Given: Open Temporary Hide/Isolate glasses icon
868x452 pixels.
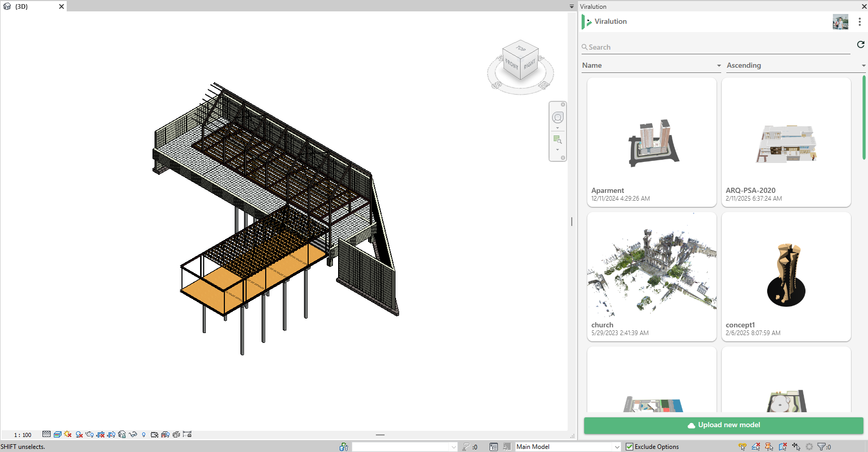Looking at the screenshot, I should (x=133, y=434).
